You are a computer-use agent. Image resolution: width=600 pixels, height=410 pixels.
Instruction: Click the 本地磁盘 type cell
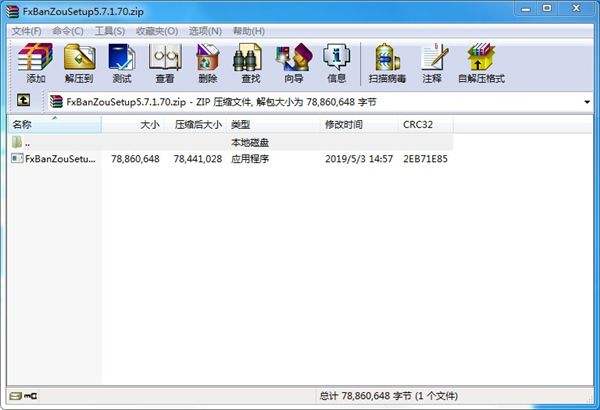pyautogui.click(x=250, y=142)
